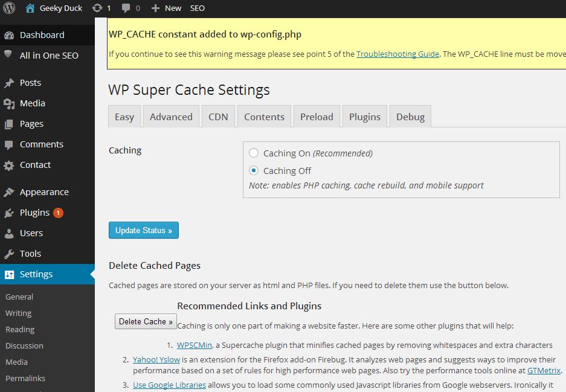Open the Use Google Libraries link

pos(169,385)
